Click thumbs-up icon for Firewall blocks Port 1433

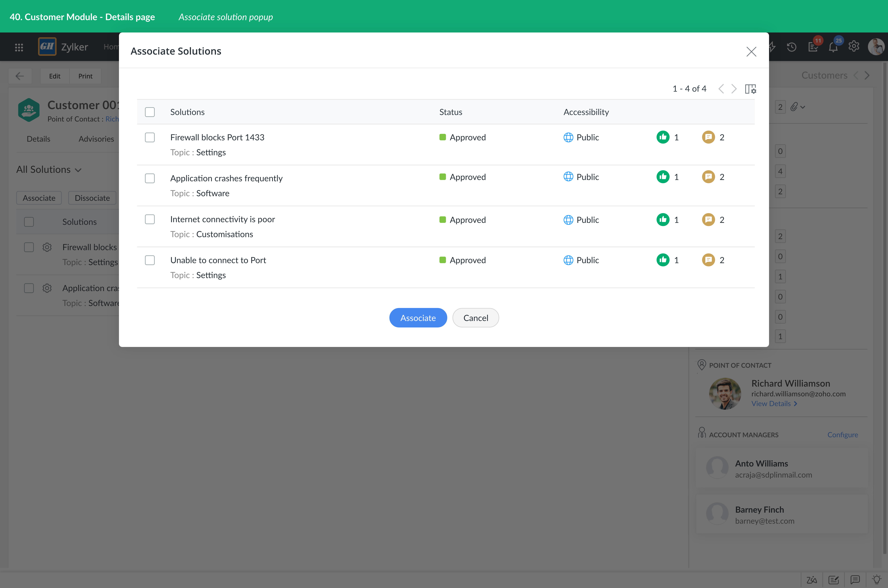coord(663,137)
